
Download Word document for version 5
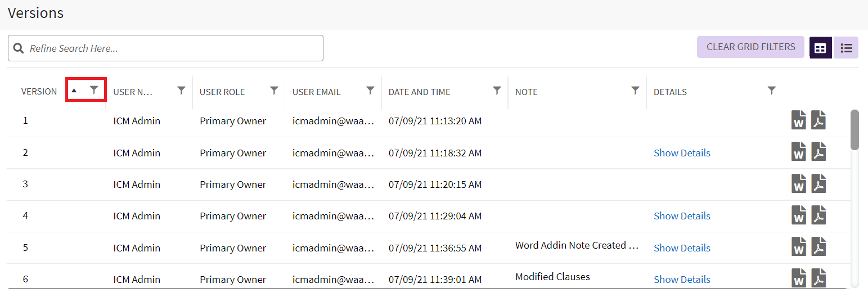pyautogui.click(x=799, y=247)
